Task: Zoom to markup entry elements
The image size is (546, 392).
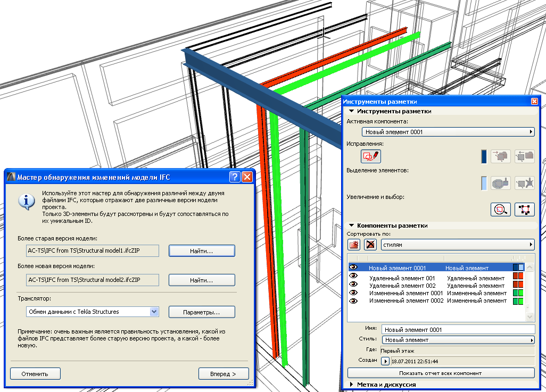Action: click(x=501, y=210)
